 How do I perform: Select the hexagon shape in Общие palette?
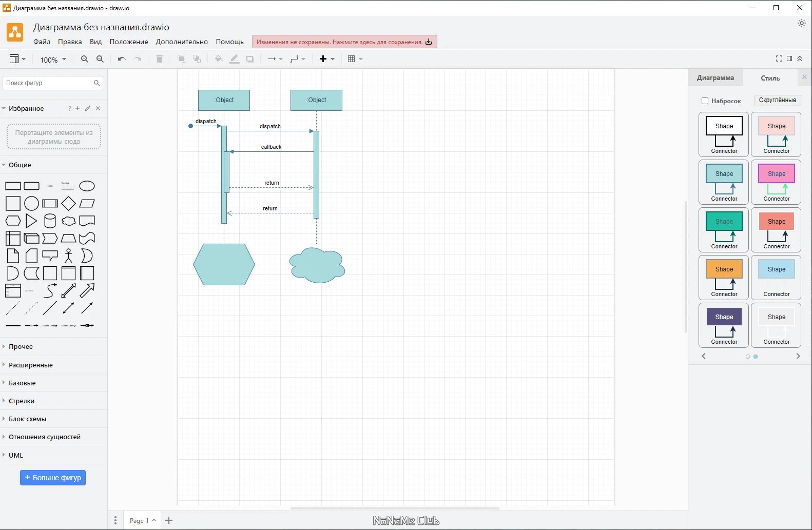coord(13,221)
